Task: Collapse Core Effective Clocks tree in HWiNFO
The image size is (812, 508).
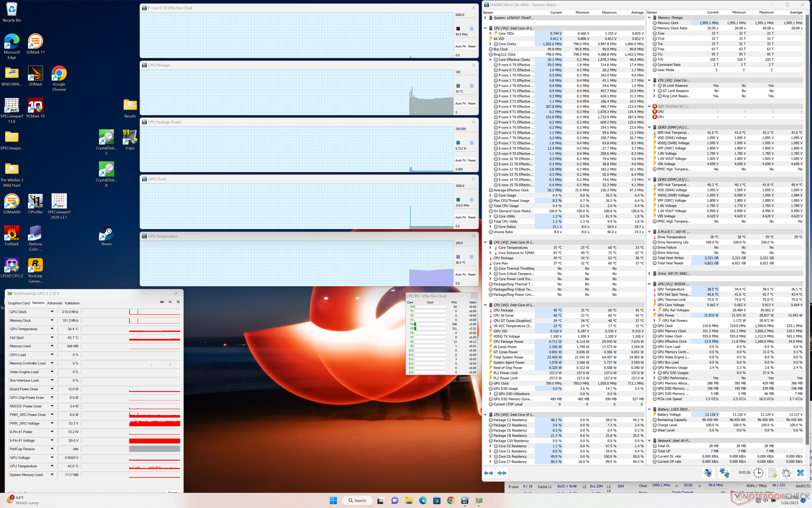Action: pos(491,60)
